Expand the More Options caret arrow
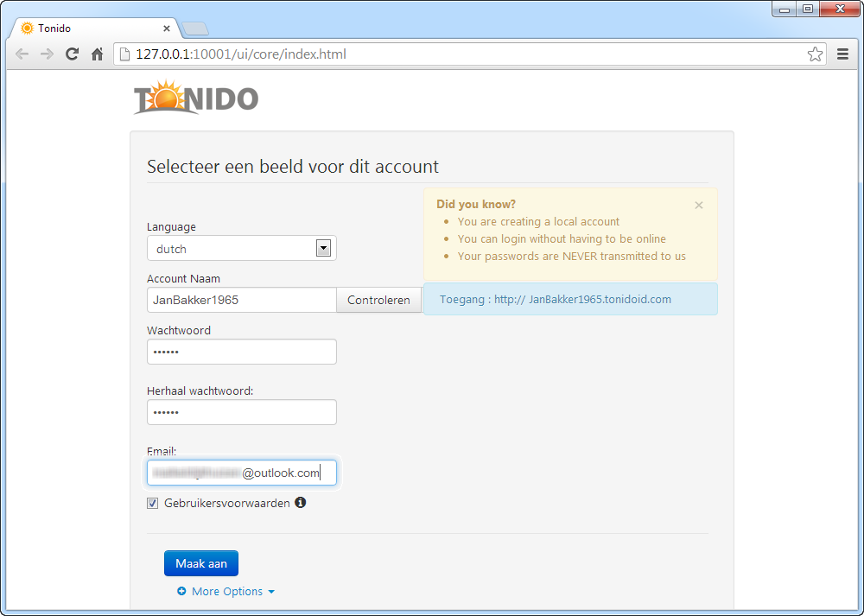Viewport: 864px width, 616px height. point(271,592)
